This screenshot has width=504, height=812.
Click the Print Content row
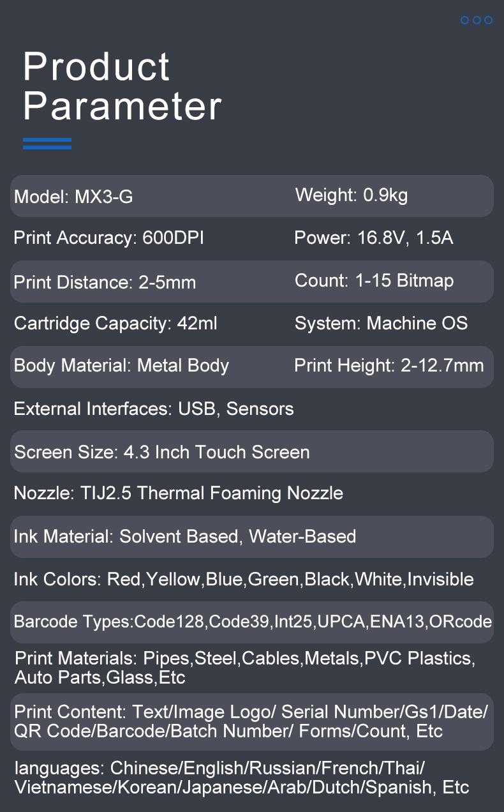click(251, 721)
